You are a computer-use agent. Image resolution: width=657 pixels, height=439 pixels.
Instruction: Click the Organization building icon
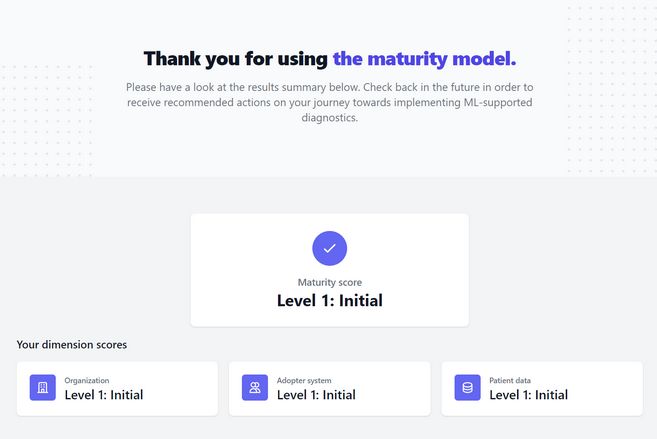click(43, 387)
